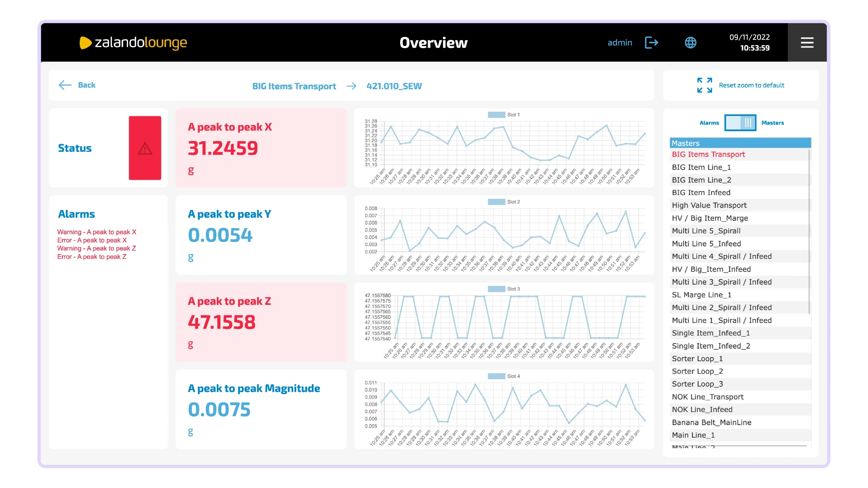This screenshot has height=488, width=868.
Task: Open the language globe icon
Action: [x=690, y=43]
